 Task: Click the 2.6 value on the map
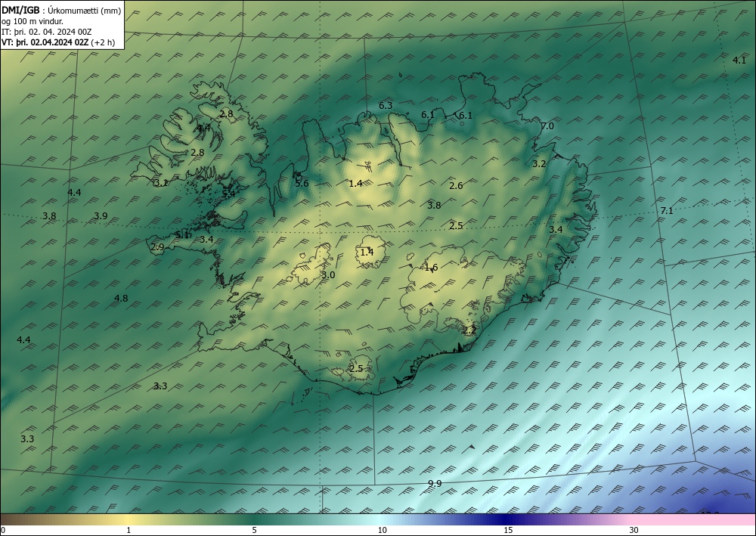[456, 185]
